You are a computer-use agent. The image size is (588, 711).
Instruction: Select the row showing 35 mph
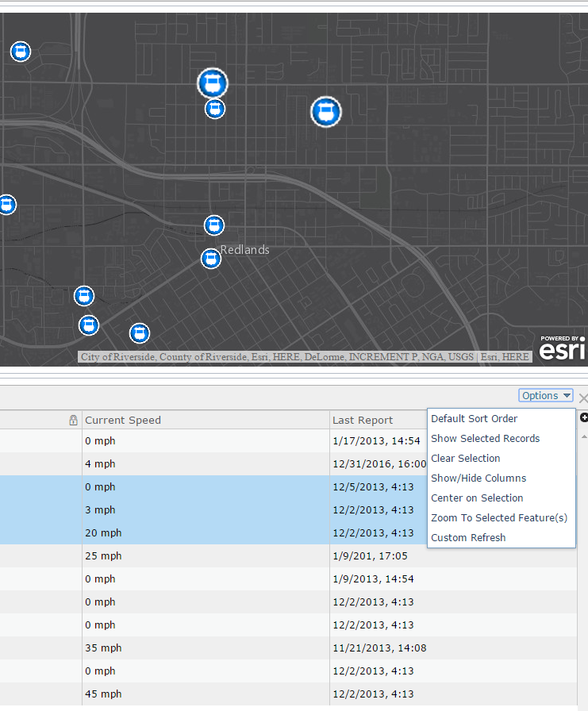pos(206,648)
